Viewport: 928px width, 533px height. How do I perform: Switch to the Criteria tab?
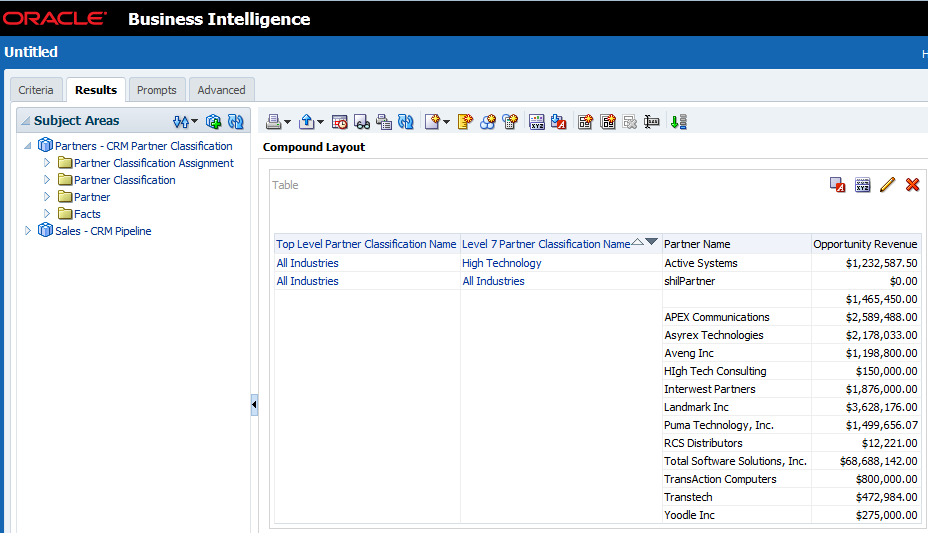point(36,90)
